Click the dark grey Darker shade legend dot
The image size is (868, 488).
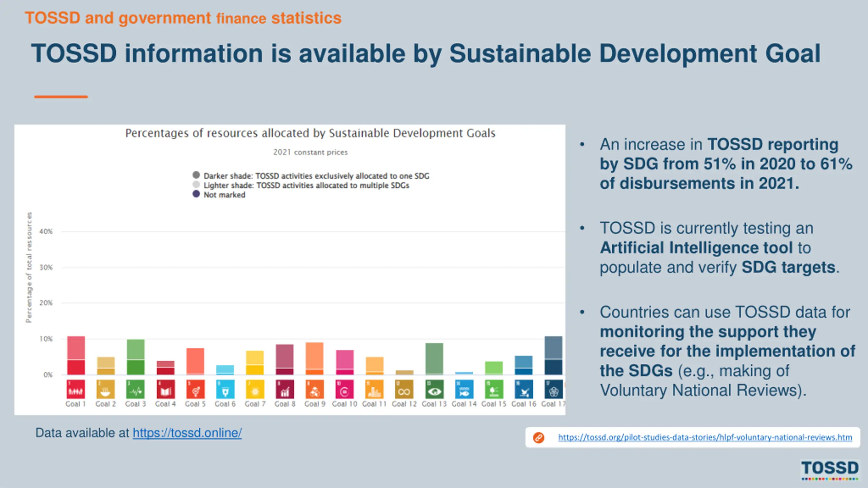point(196,175)
